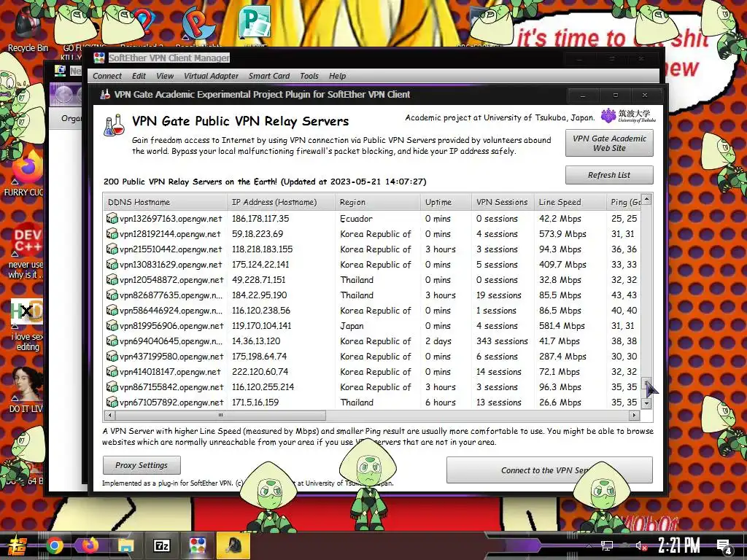Image resolution: width=747 pixels, height=560 pixels.
Task: Click the Refresh List button
Action: [609, 175]
